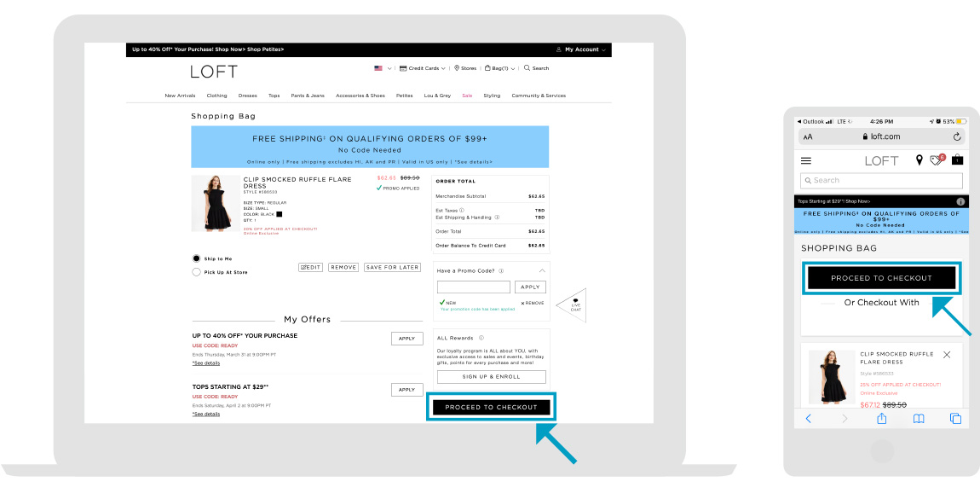Click the Edit button for the dress

(311, 267)
